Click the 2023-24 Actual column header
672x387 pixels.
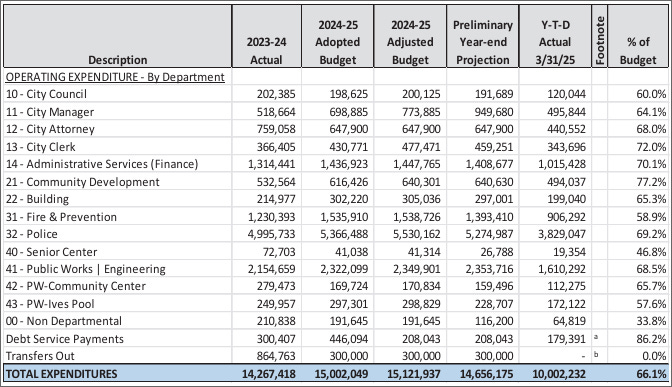266,51
